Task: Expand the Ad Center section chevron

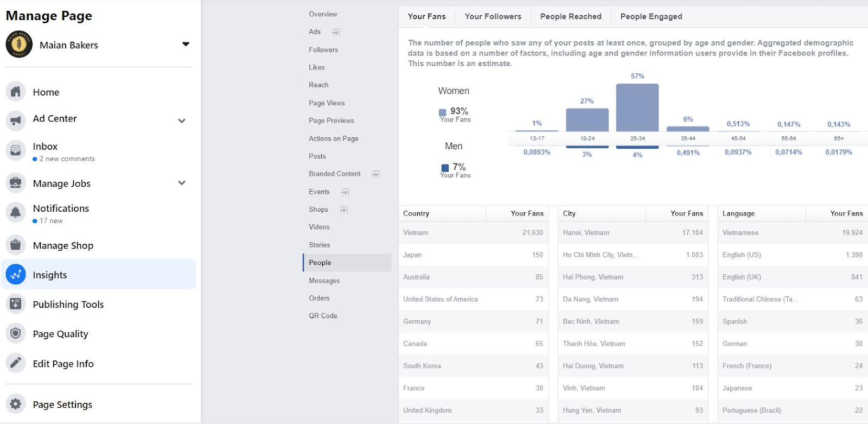Action: pyautogui.click(x=182, y=121)
